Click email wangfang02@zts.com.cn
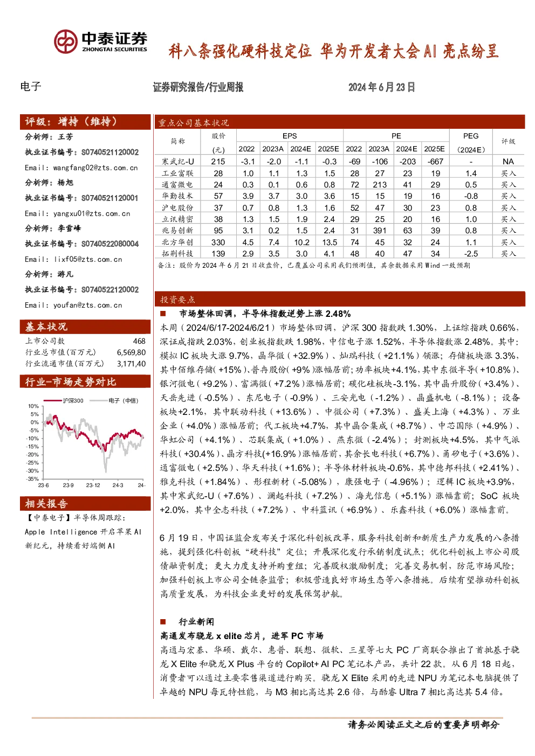535x756 pixels. 95,168
